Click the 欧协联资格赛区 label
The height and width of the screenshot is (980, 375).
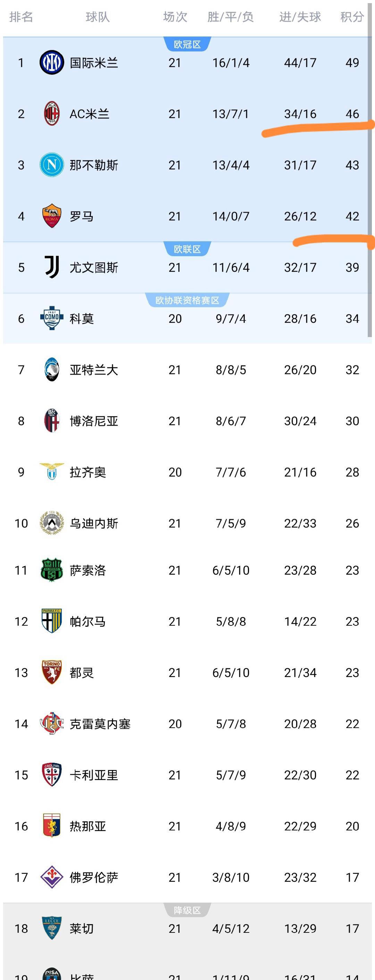(187, 301)
